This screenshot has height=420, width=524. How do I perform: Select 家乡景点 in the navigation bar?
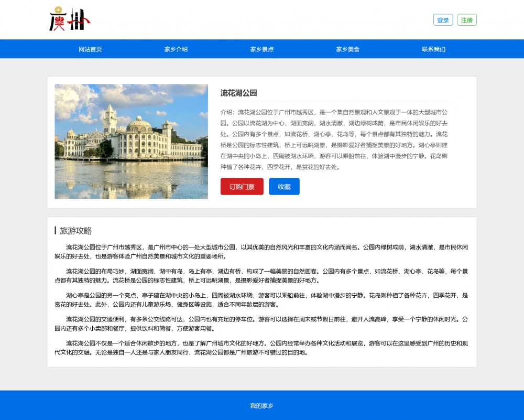(x=262, y=49)
